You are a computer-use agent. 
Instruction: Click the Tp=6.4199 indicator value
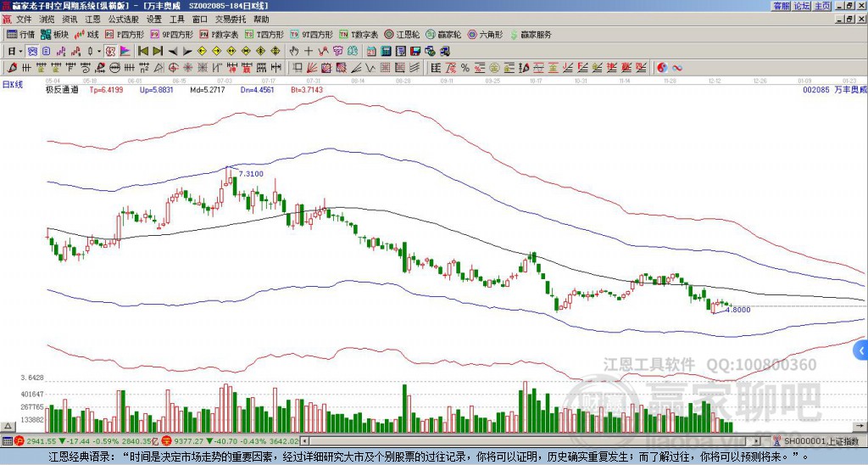click(108, 89)
